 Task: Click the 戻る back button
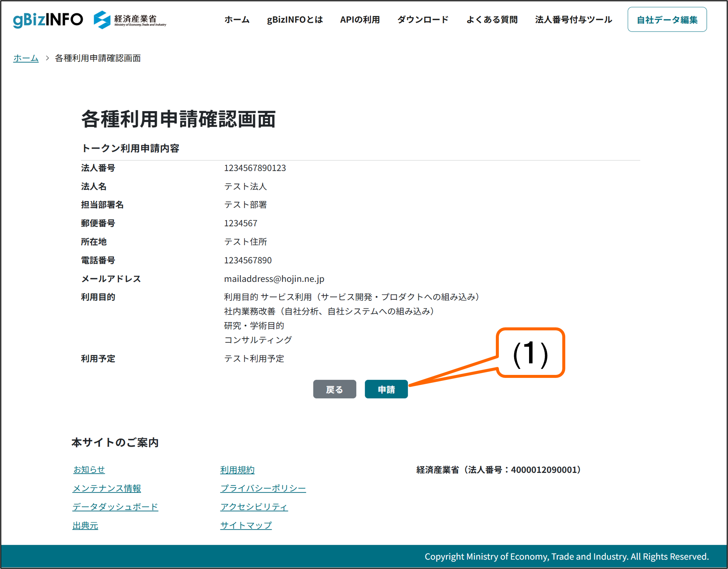(x=334, y=389)
